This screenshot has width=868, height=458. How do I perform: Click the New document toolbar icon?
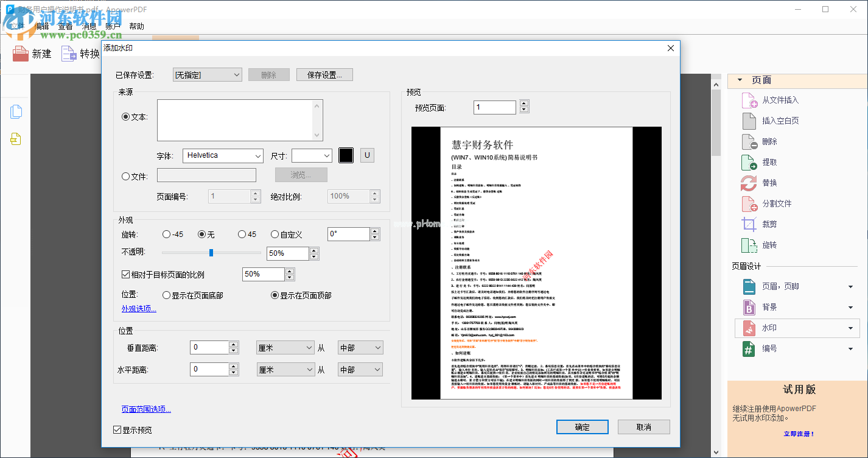click(x=21, y=54)
